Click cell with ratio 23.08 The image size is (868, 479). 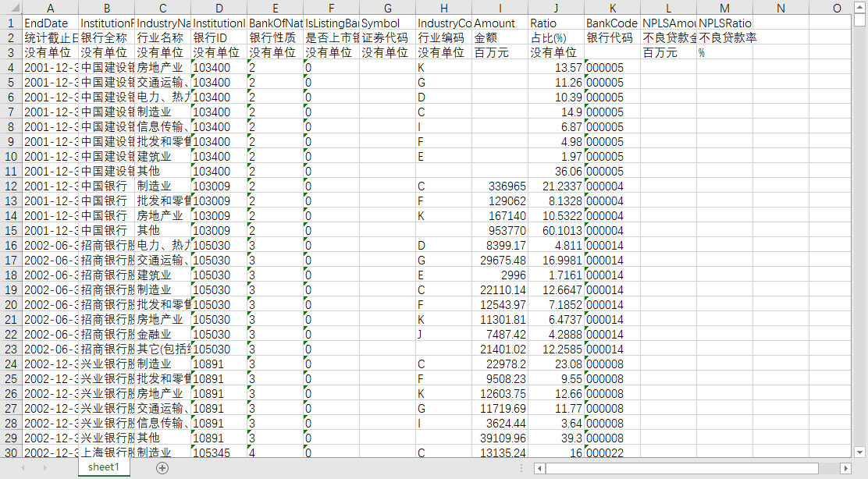tap(557, 364)
